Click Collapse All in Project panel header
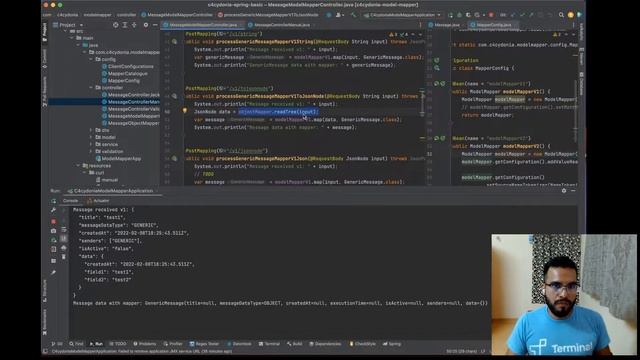Image resolution: width=640 pixels, height=360 pixels. (134, 25)
